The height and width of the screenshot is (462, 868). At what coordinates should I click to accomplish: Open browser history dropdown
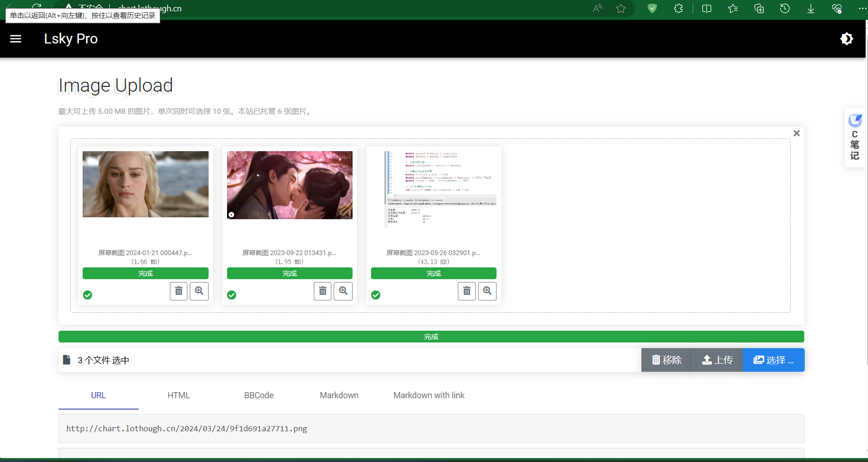[x=784, y=8]
